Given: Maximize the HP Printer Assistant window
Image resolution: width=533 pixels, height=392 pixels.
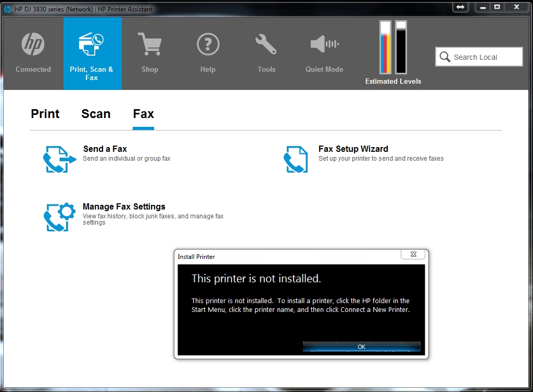Looking at the screenshot, I should point(497,7).
